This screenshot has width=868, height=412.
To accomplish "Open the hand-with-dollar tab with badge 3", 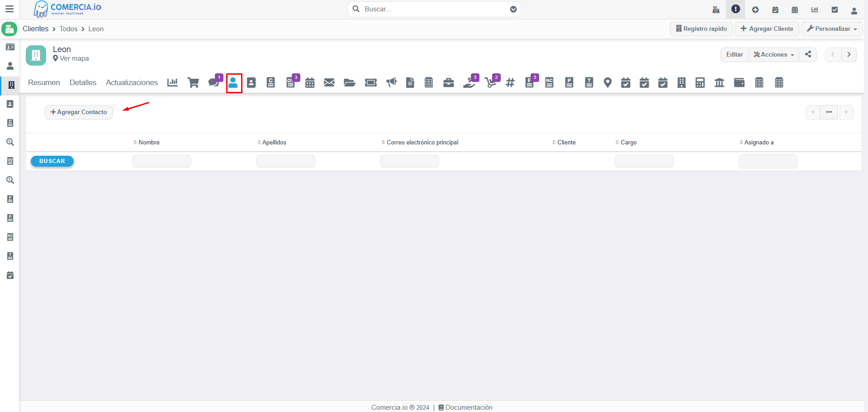I will 470,82.
